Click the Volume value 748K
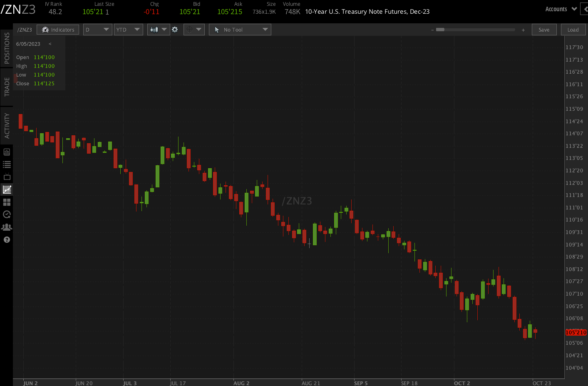The height and width of the screenshot is (386, 588). click(x=293, y=12)
